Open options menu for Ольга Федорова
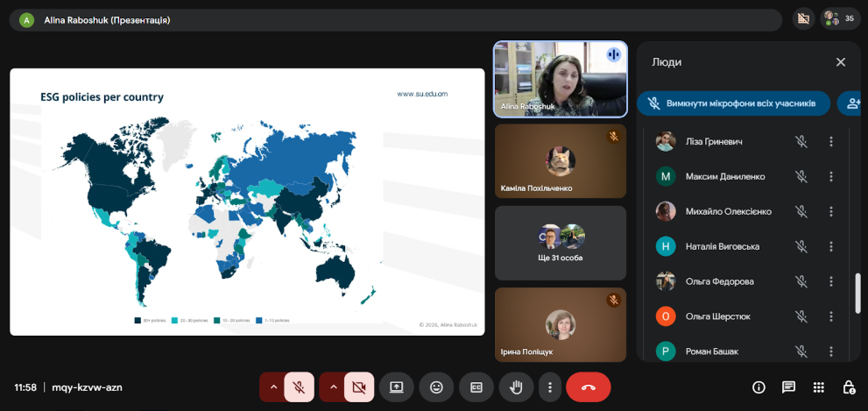This screenshot has height=411, width=868. coord(830,281)
